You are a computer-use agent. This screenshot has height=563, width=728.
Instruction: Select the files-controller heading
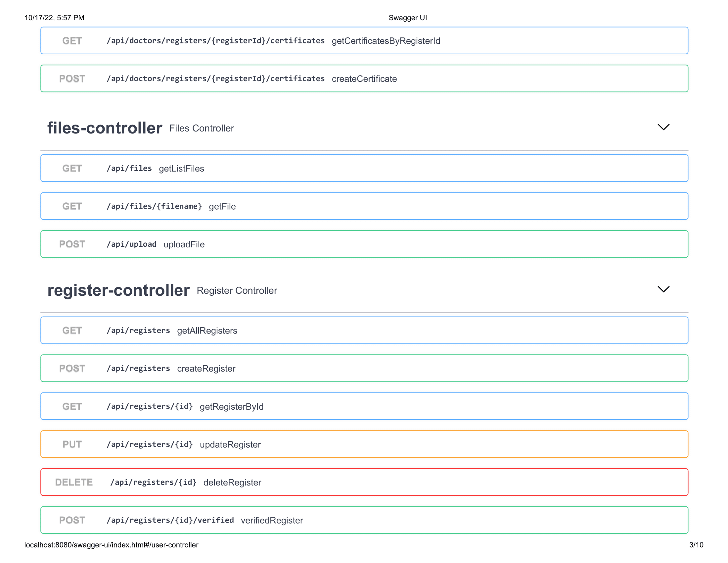(x=105, y=128)
